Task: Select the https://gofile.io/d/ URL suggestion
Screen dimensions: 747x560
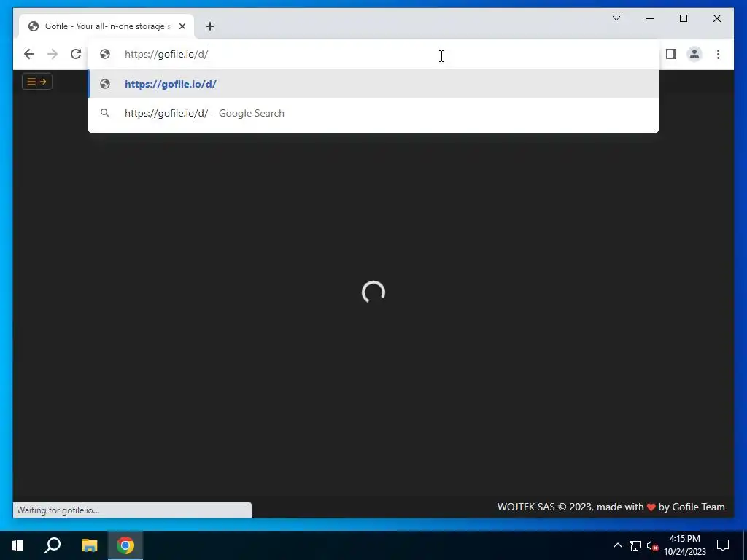Action: [x=373, y=84]
